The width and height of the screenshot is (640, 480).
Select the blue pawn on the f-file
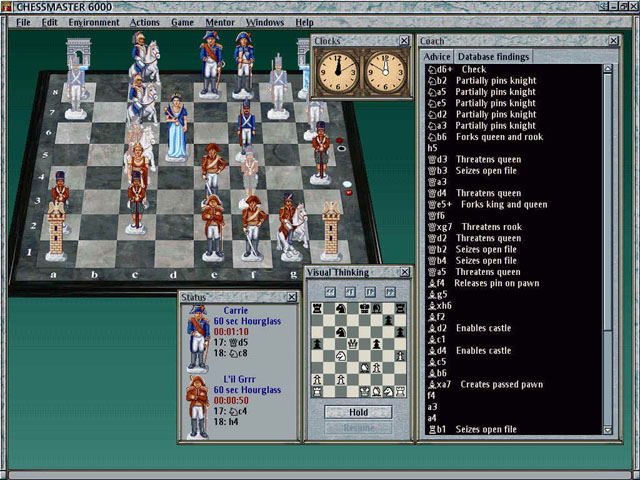(246, 127)
